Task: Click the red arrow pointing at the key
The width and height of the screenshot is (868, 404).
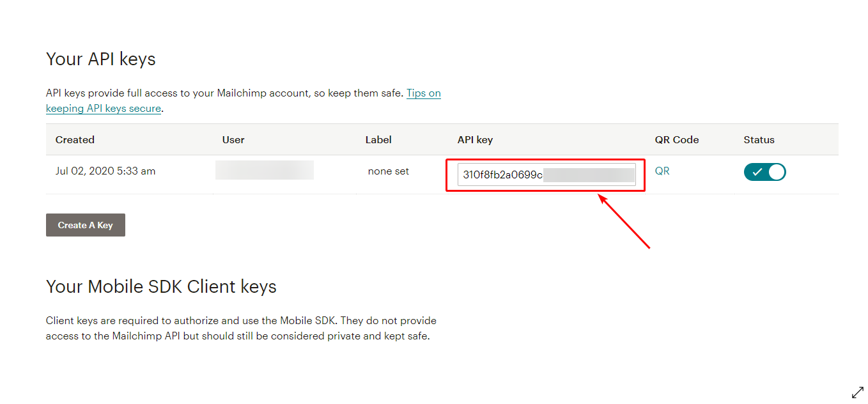Action: [623, 221]
